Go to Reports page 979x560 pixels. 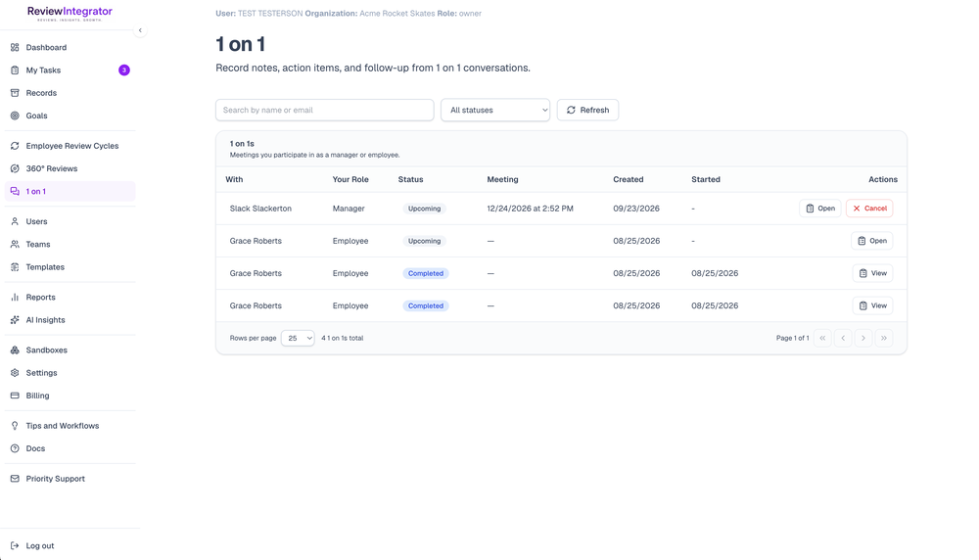point(70,298)
